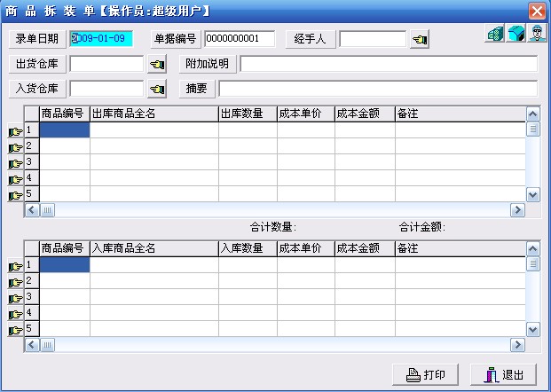Click row 1 hand pointer in 出库 table

pos(15,131)
